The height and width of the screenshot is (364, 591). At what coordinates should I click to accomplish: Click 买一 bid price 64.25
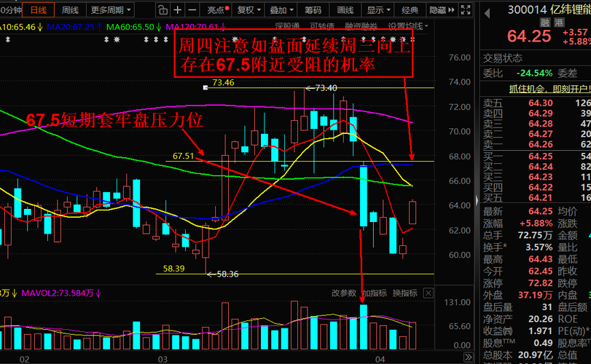pyautogui.click(x=541, y=157)
